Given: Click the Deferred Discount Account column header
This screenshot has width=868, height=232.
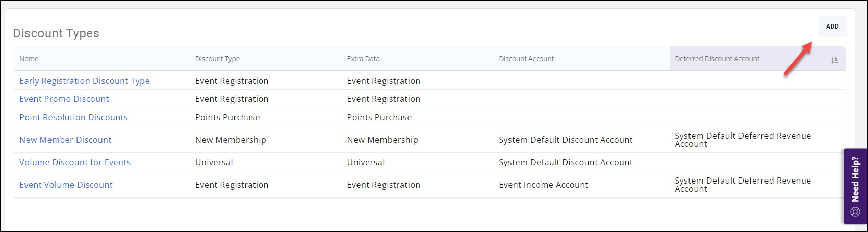Looking at the screenshot, I should coord(717,59).
